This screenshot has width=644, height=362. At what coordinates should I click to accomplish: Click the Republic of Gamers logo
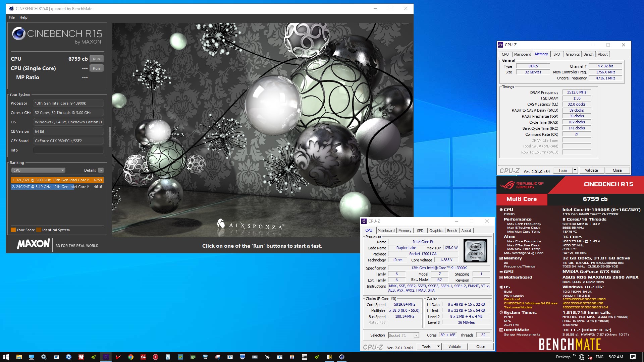pyautogui.click(x=522, y=185)
